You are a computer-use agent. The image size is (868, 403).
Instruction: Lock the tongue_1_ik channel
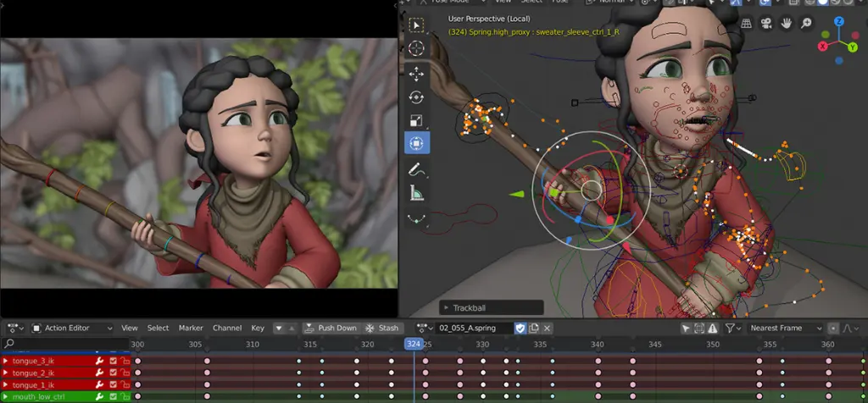coord(125,384)
